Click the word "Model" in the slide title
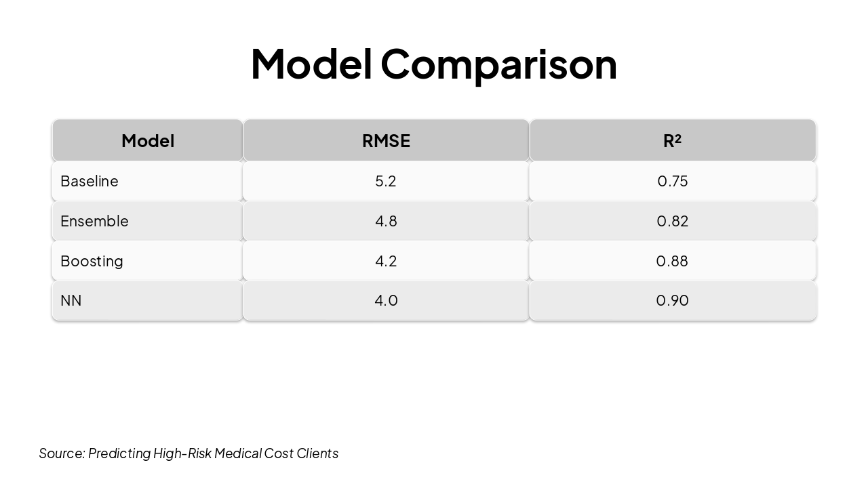 [311, 64]
